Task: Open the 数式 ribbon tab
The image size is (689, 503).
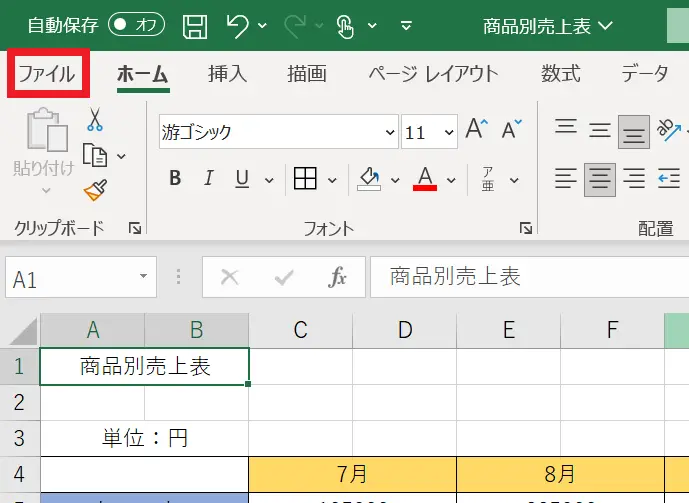Action: [560, 73]
